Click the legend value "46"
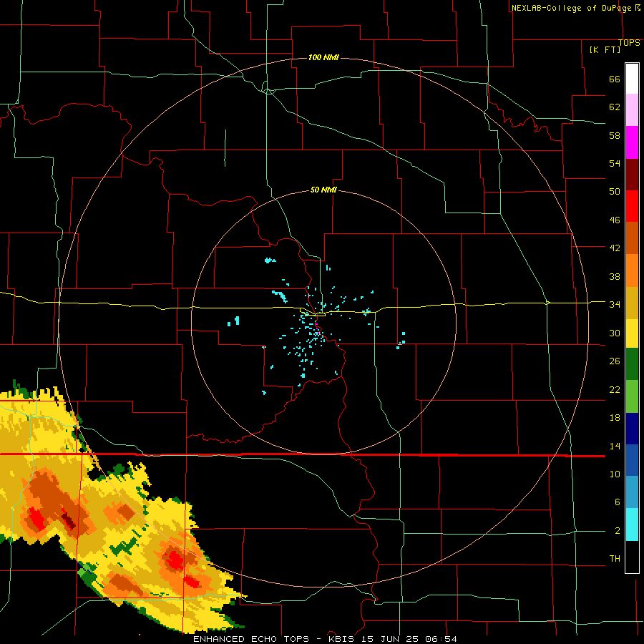 tap(615, 220)
